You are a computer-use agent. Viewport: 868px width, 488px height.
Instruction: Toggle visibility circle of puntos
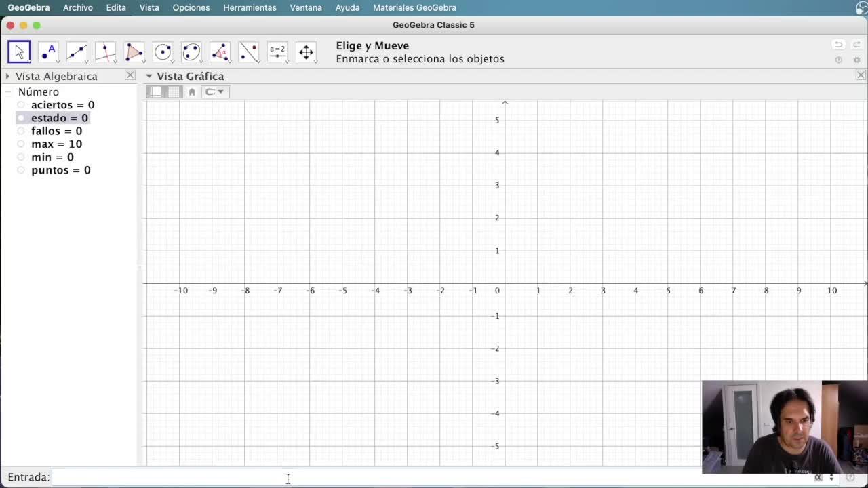pos(21,170)
